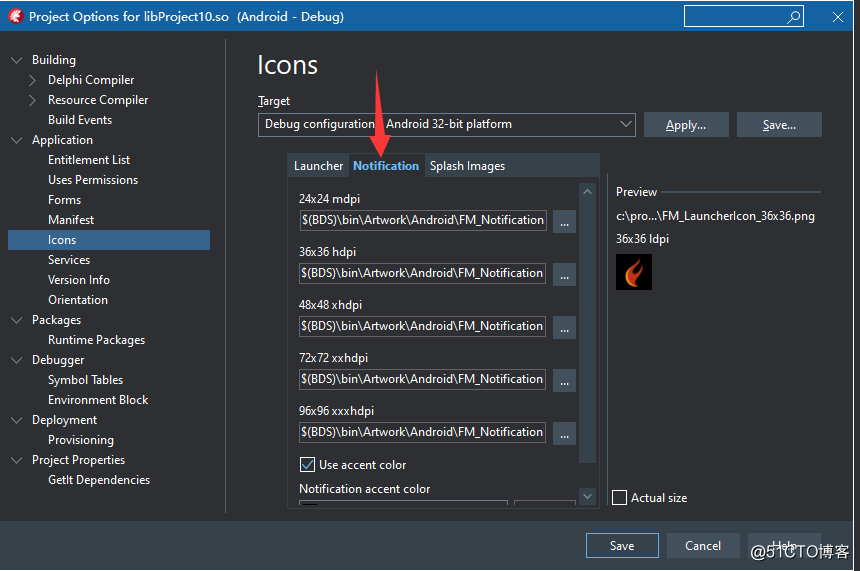The width and height of the screenshot is (860, 571).
Task: Click the 96x96 xxxhdpi path input field
Action: (x=422, y=432)
